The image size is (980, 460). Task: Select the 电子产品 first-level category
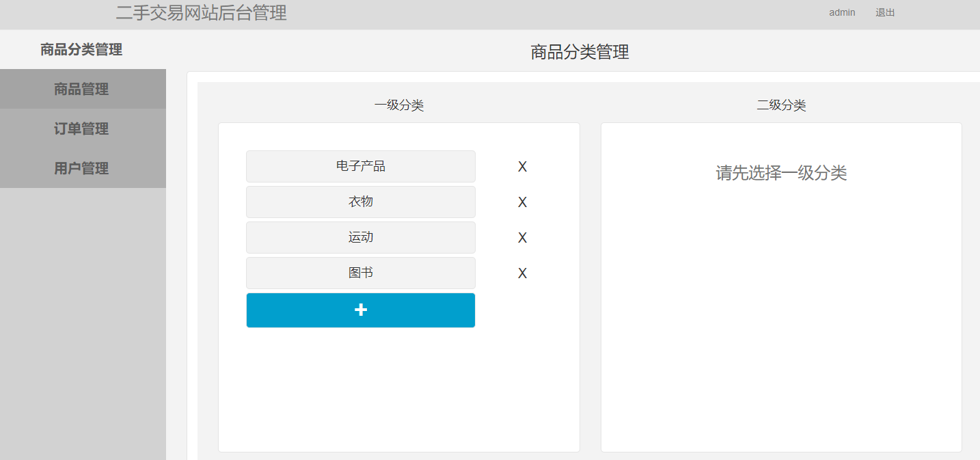(x=360, y=166)
